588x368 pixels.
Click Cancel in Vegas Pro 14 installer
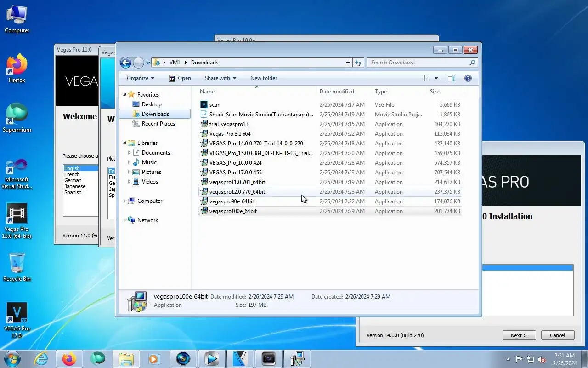tap(558, 335)
